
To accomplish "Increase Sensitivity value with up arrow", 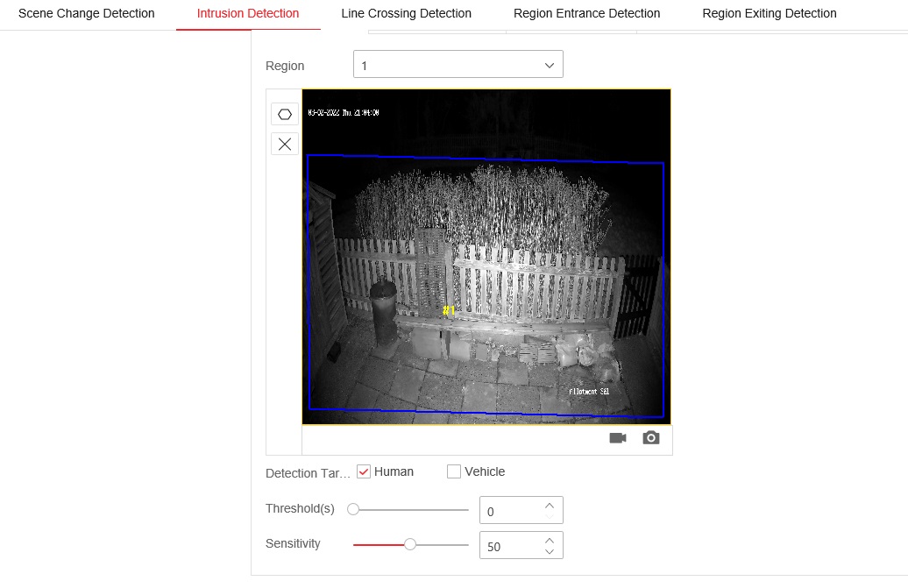I will [550, 540].
